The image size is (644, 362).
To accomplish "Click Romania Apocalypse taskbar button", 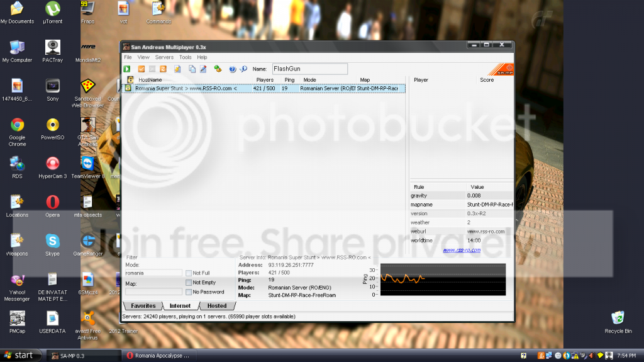I will click(159, 356).
